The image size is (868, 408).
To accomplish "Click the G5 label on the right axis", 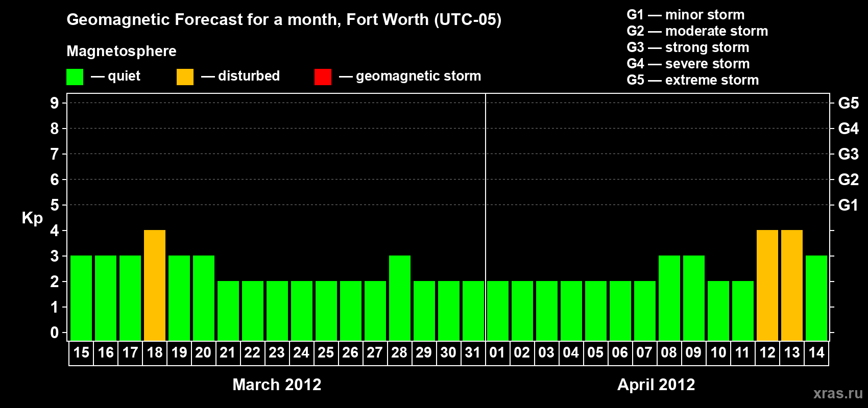I will click(849, 103).
